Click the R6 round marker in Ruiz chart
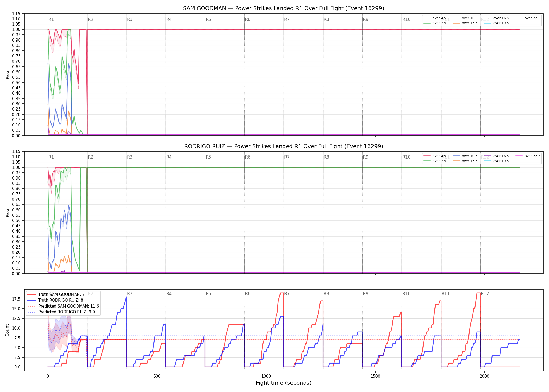Image resolution: width=549 pixels, height=392 pixels. pyautogui.click(x=248, y=157)
